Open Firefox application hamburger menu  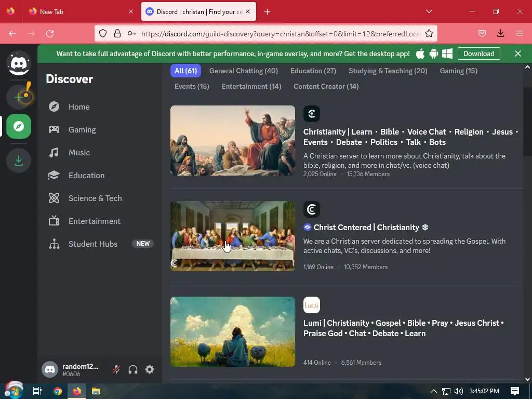tap(520, 34)
